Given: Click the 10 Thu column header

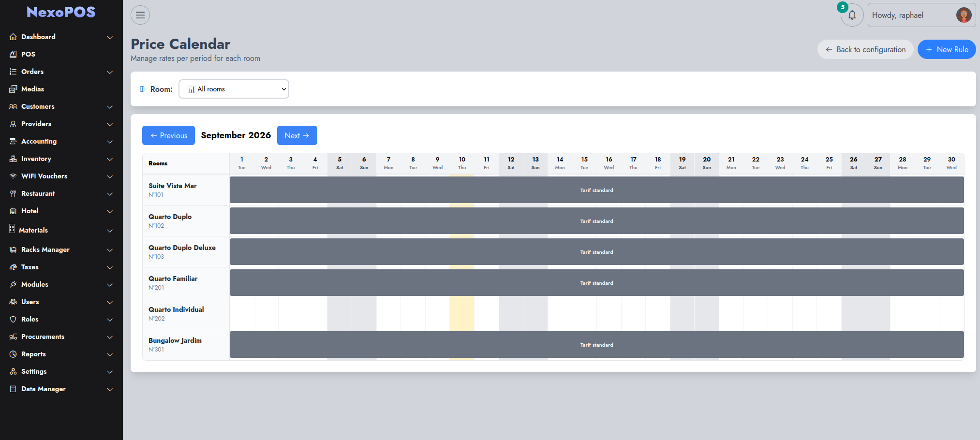Looking at the screenshot, I should (x=462, y=163).
